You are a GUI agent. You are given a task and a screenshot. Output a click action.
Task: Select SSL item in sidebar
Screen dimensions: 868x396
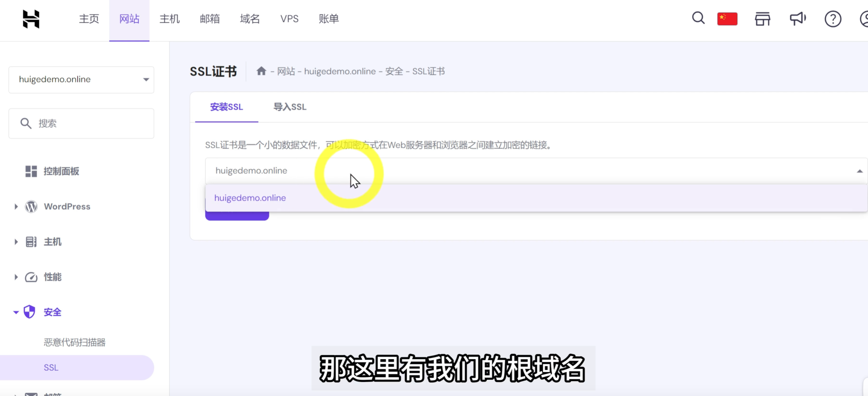click(x=77, y=367)
